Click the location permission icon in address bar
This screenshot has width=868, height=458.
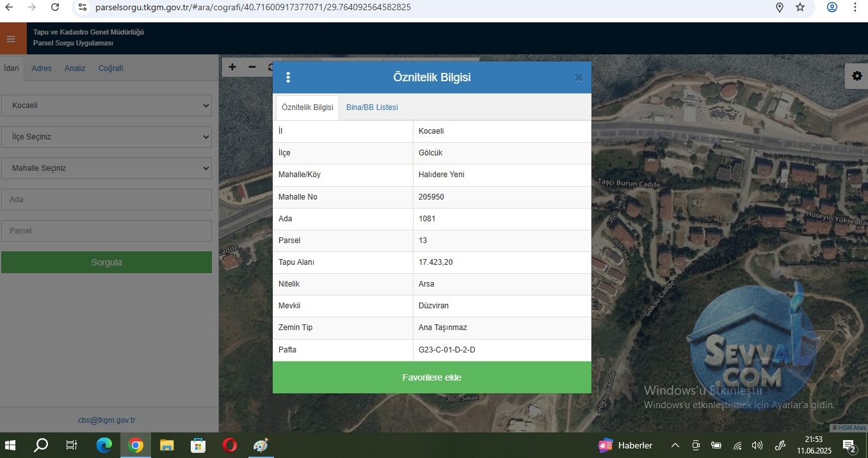(780, 7)
